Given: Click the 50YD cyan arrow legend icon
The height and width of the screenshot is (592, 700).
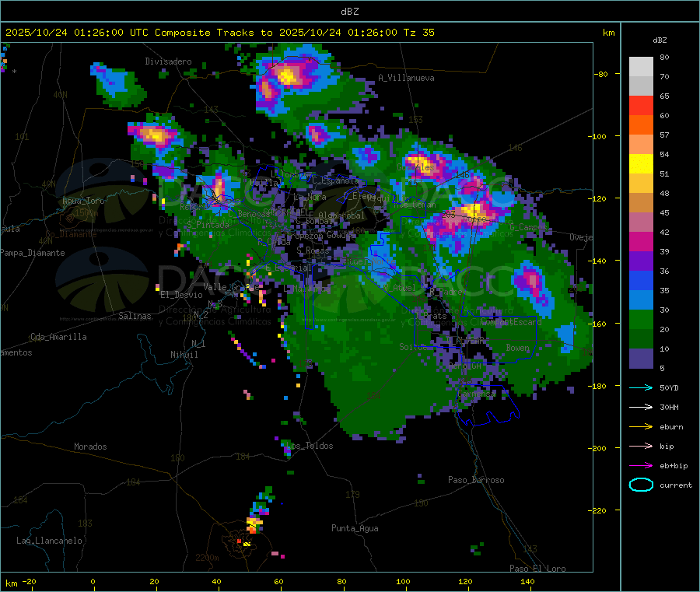Looking at the screenshot, I should (641, 387).
